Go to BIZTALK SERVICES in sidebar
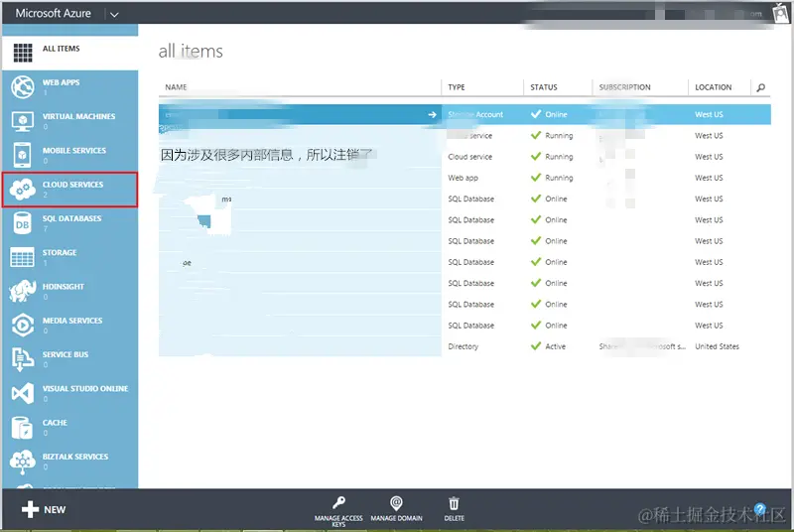This screenshot has height=532, width=794. coord(75,457)
